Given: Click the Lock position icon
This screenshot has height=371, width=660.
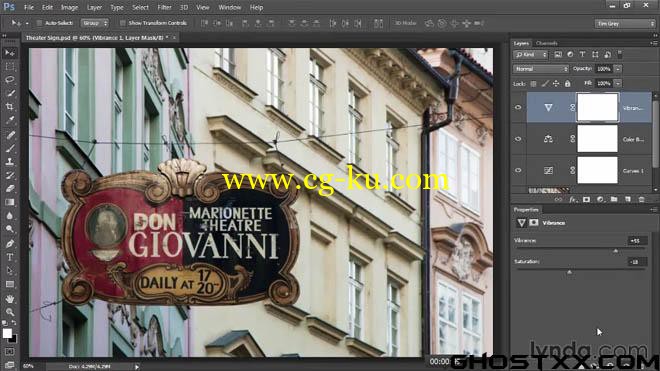Looking at the screenshot, I should [556, 84].
